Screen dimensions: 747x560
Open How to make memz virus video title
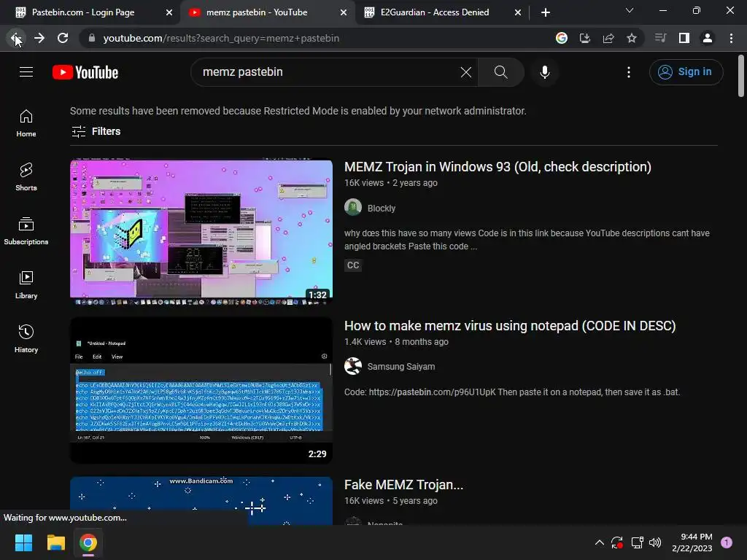[x=510, y=326]
